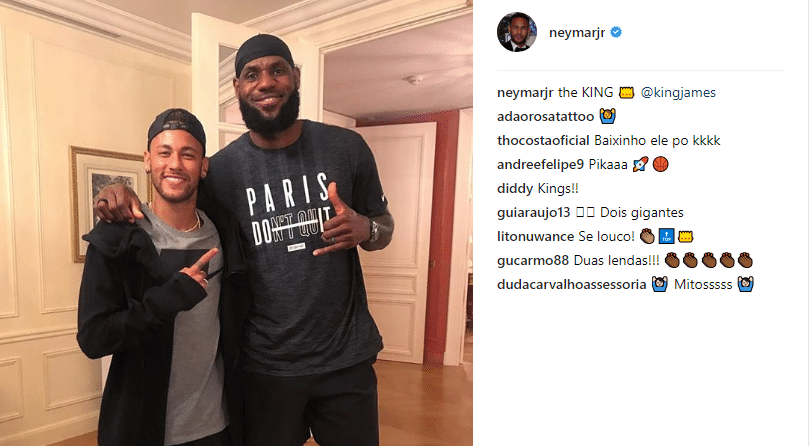Open the neymarjr username in the header
Viewport: 810px width, 446px height.
coord(577,33)
